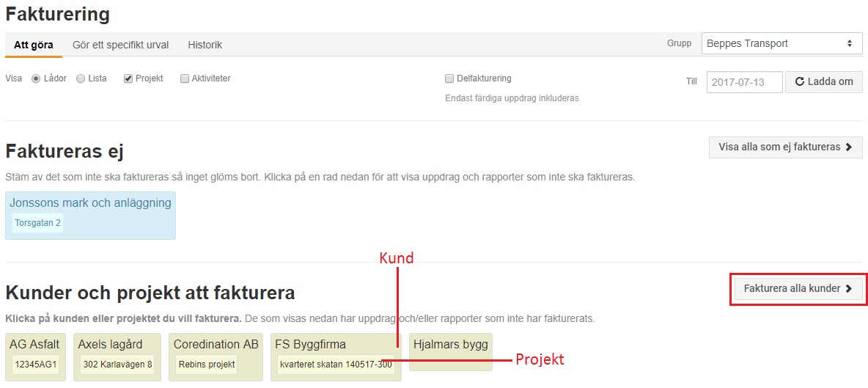Screen dimensions: 868x388
Task: Open customer FS Byggfirma
Action: point(311,344)
